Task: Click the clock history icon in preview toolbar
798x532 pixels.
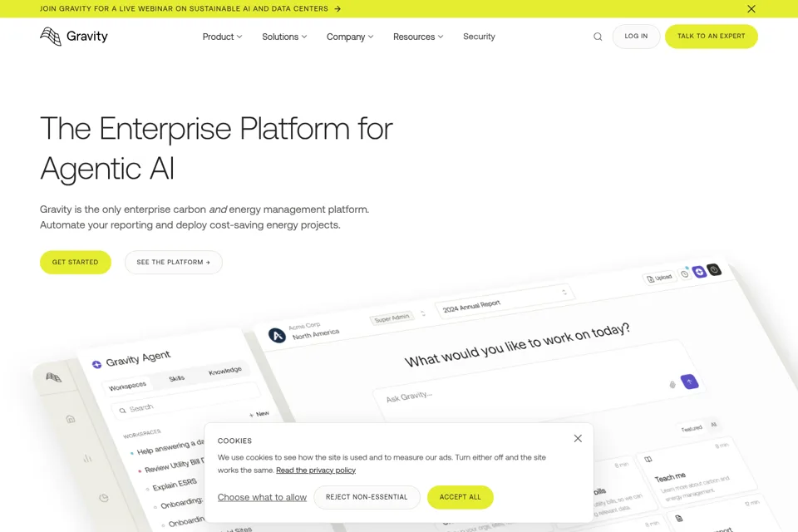Action: click(685, 273)
